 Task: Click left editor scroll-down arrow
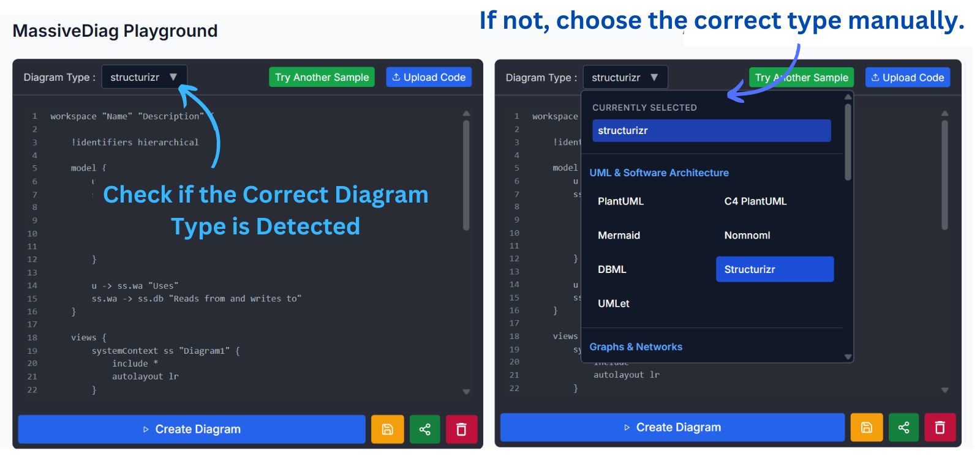466,392
